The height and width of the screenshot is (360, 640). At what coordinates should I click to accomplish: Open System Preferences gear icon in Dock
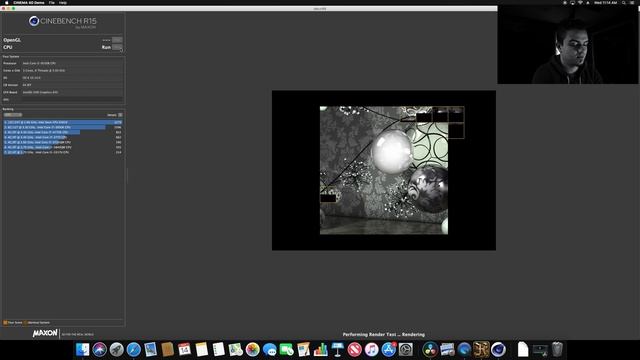406,350
